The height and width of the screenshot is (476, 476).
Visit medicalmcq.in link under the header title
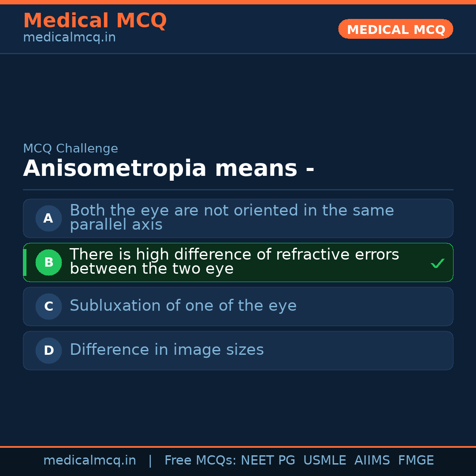[69, 38]
